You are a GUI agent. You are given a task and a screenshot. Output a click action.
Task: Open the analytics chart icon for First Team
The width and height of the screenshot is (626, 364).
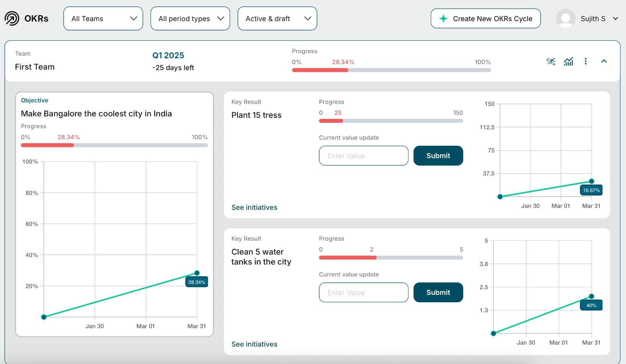click(568, 61)
